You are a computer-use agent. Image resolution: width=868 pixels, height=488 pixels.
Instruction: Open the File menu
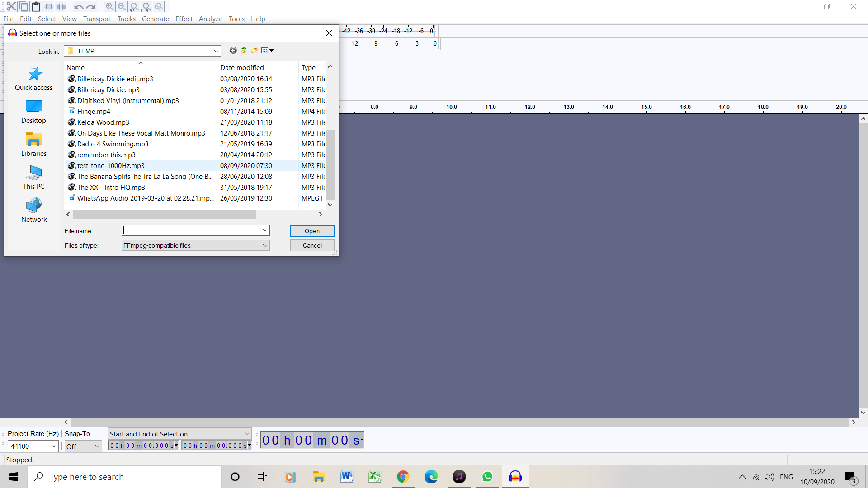point(8,19)
